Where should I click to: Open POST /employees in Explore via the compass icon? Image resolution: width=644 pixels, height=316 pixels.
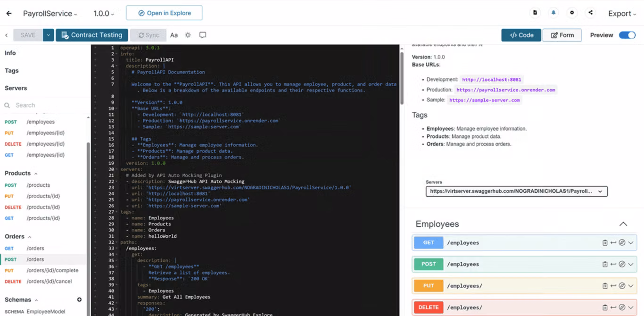pos(621,264)
